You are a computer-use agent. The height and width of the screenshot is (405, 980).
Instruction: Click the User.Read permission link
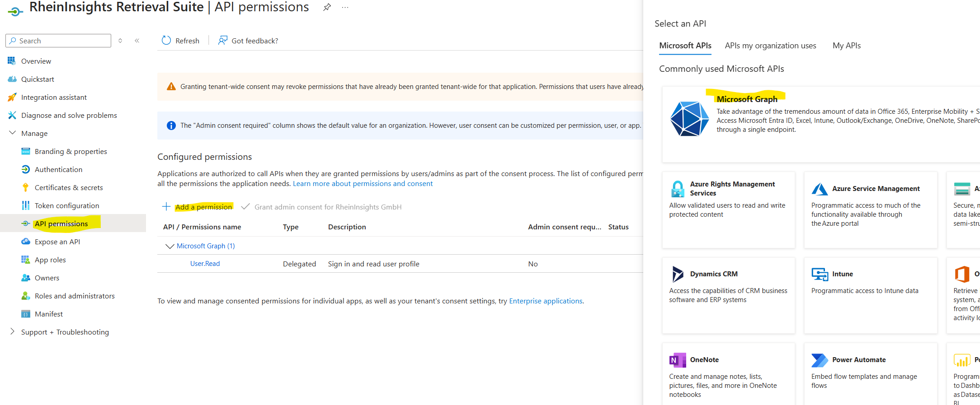(x=205, y=264)
